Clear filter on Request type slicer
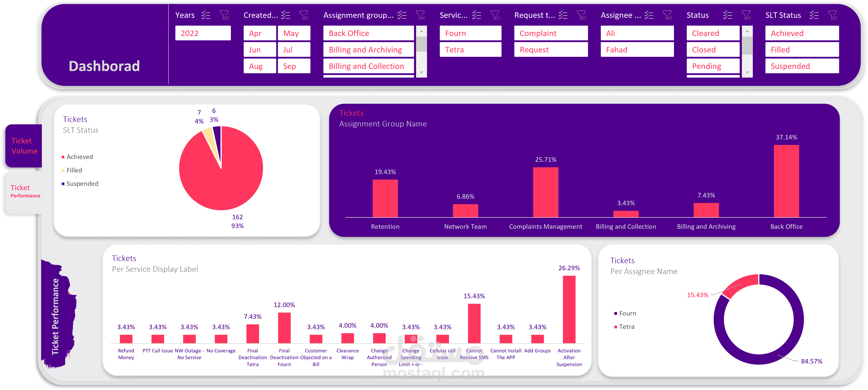The width and height of the screenshot is (868, 390). (581, 15)
